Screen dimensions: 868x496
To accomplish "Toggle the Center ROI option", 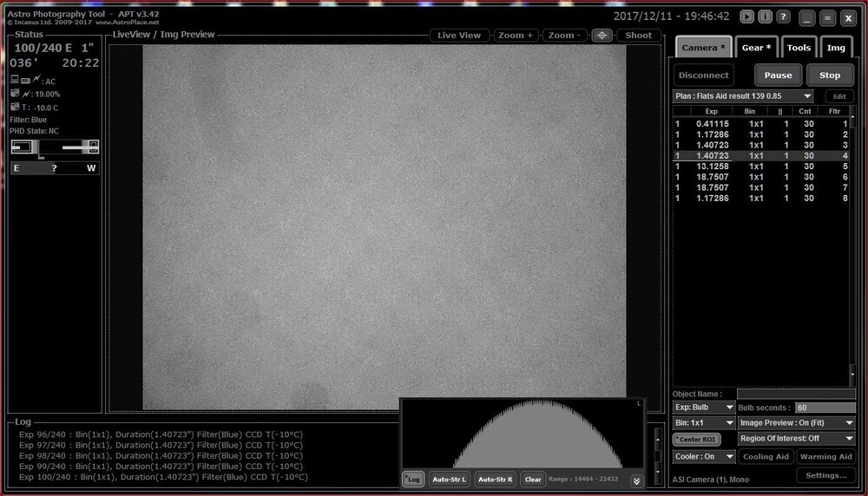I will click(695, 440).
